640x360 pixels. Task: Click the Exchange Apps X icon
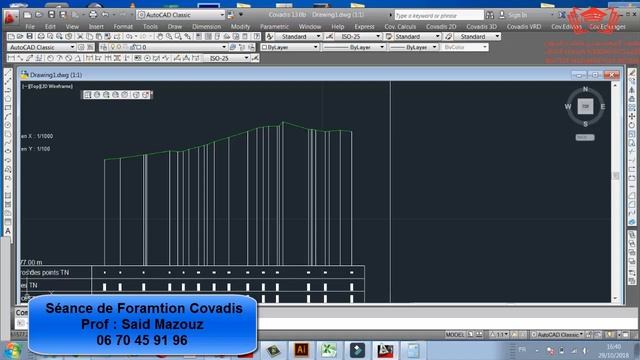coord(562,15)
